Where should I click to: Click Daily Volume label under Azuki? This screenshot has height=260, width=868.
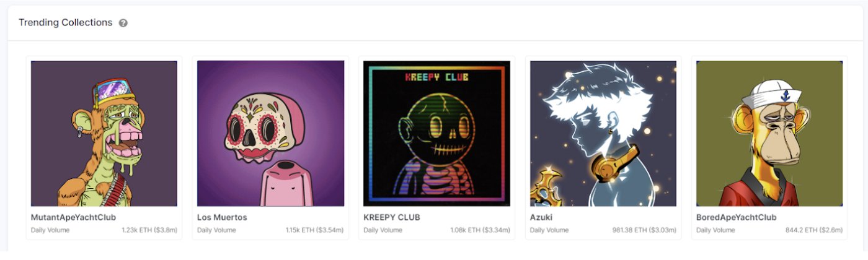pyautogui.click(x=549, y=230)
